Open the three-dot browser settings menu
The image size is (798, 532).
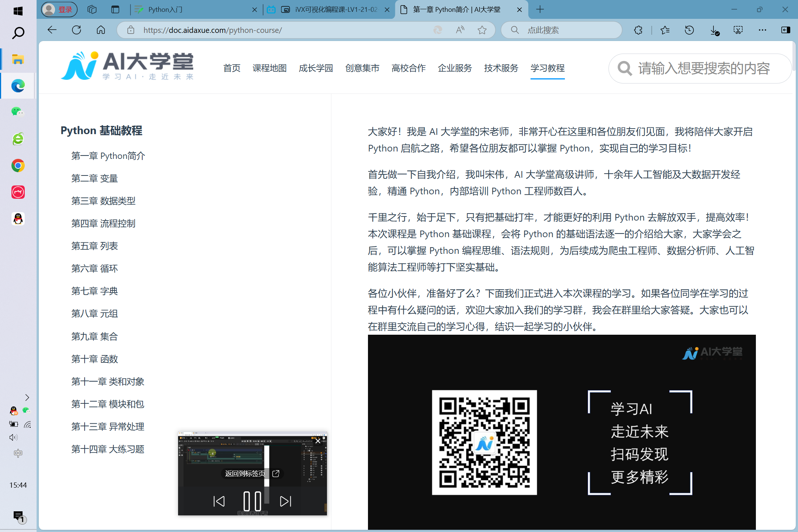point(762,30)
